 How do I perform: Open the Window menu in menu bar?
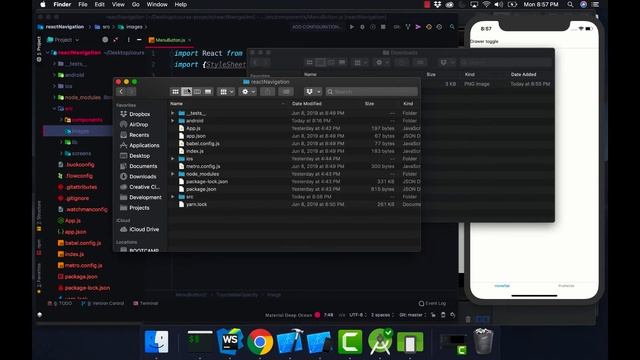157,4
